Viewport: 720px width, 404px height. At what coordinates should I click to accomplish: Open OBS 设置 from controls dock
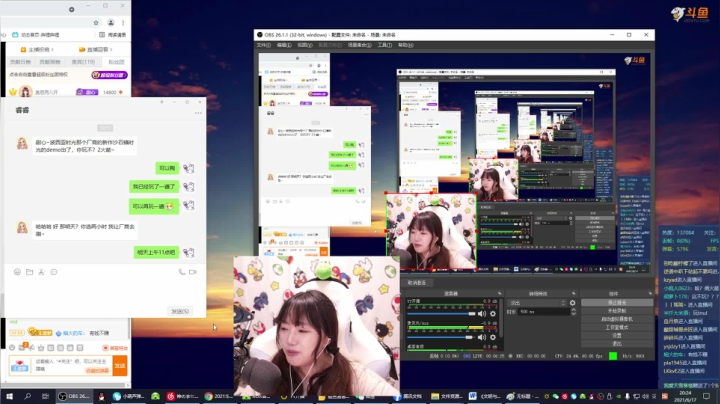(617, 336)
